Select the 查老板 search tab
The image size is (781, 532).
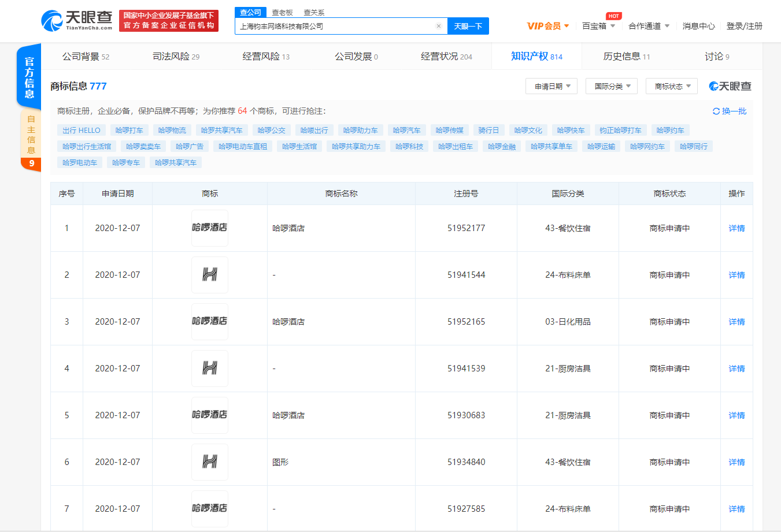(x=282, y=13)
